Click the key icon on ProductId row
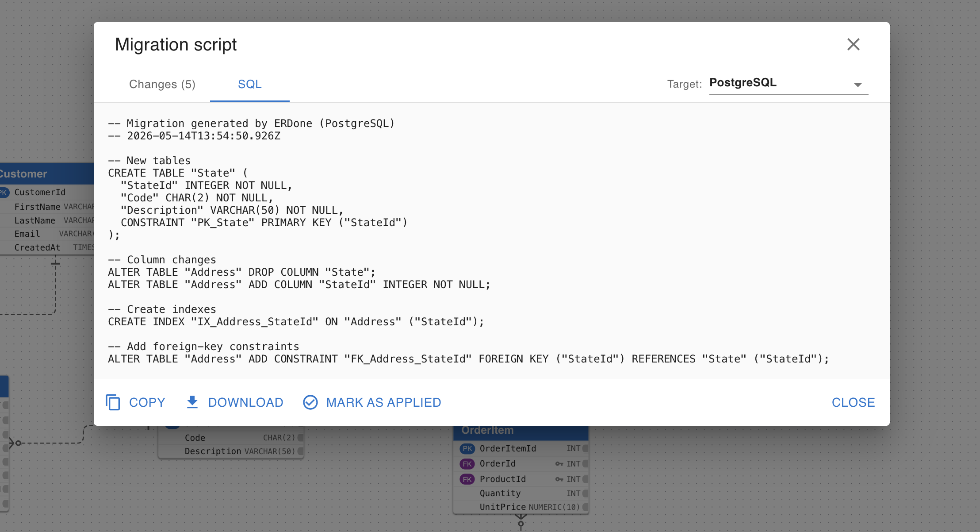980x532 pixels. click(559, 479)
